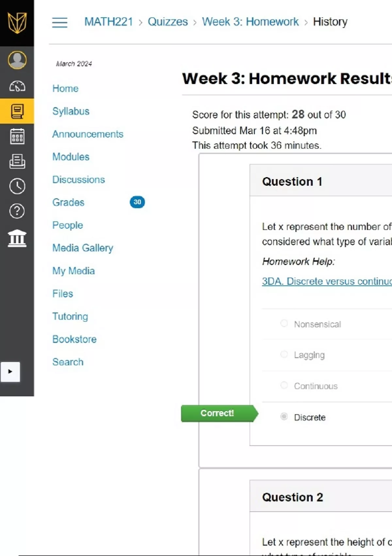Select the Discrete radio option
392x556 pixels.
tap(284, 417)
